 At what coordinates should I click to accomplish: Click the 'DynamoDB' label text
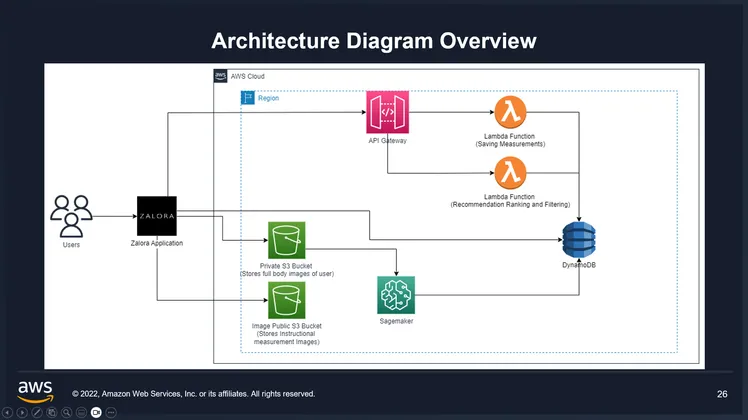(579, 265)
